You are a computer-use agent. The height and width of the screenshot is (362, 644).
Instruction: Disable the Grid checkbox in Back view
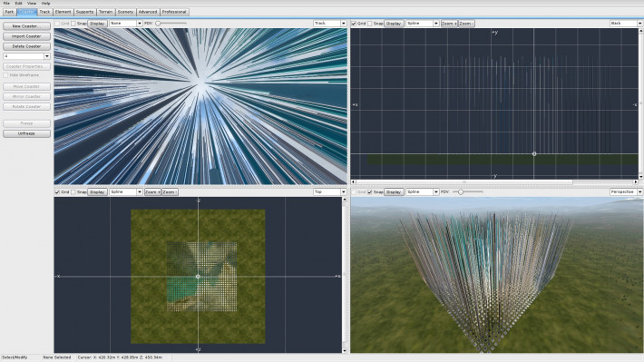coord(354,24)
